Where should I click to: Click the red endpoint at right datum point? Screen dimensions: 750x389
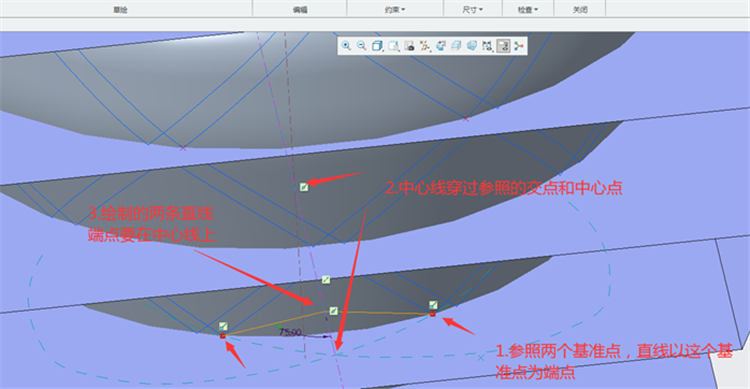point(432,314)
